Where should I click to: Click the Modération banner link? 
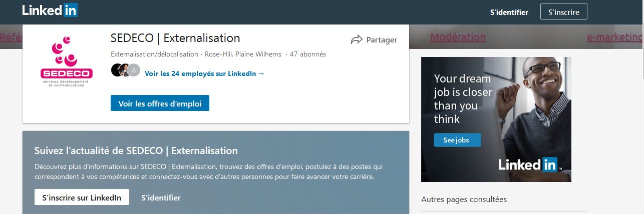point(458,37)
